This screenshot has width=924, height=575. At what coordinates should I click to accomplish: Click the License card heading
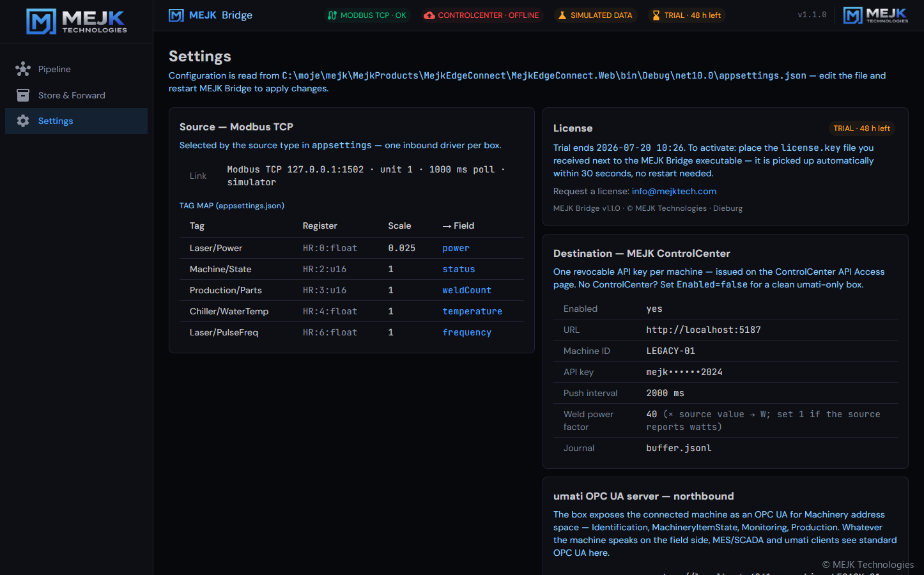coord(573,128)
